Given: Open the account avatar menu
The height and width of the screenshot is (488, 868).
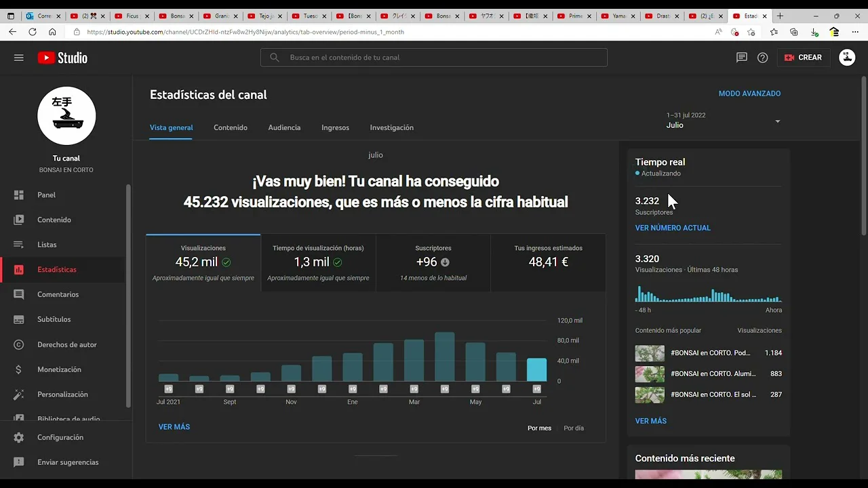Looking at the screenshot, I should pyautogui.click(x=846, y=58).
